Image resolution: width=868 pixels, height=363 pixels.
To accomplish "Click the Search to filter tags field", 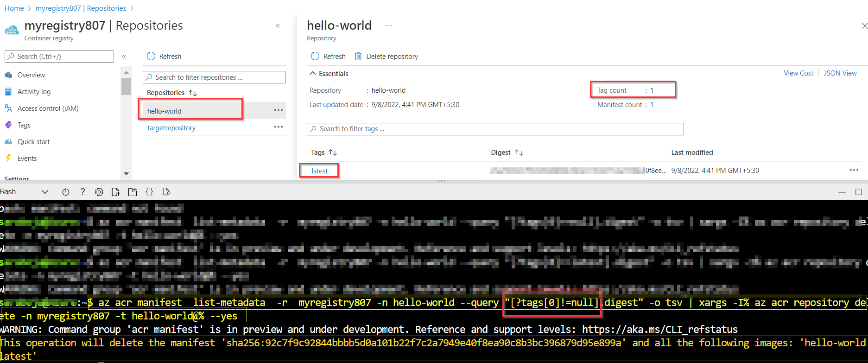I will pyautogui.click(x=495, y=129).
